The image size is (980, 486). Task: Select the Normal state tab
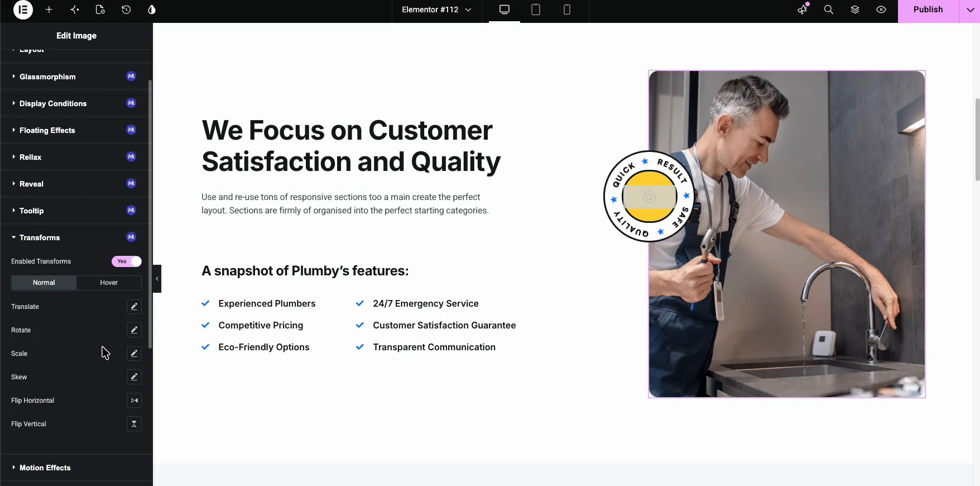coord(44,283)
